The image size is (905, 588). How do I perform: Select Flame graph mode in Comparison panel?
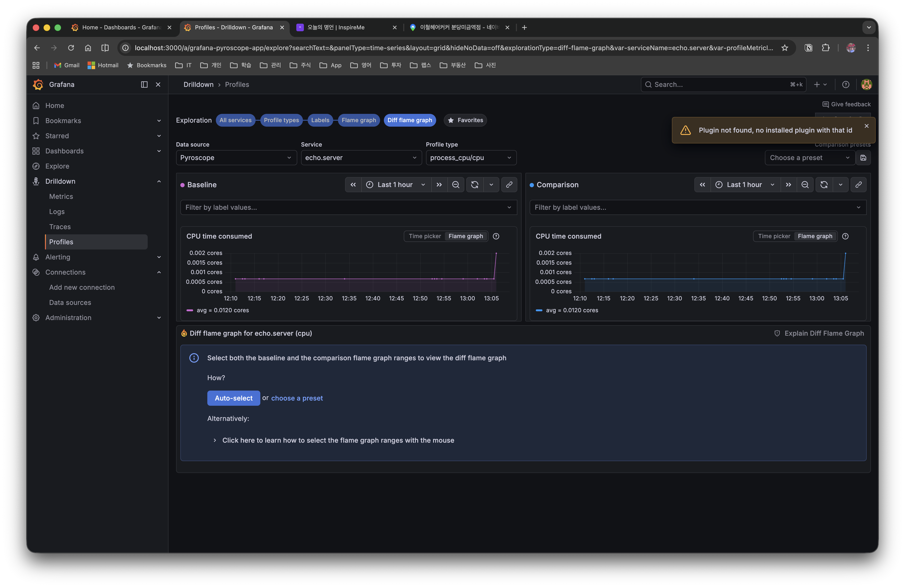815,236
